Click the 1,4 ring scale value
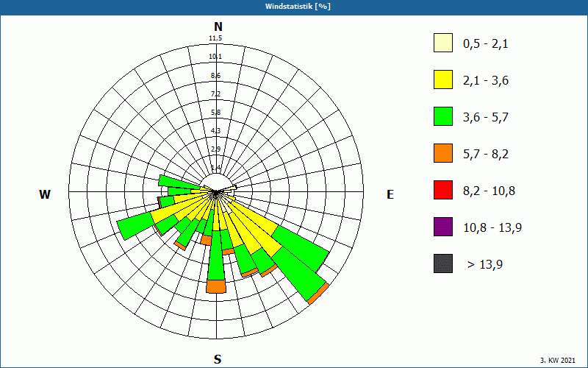 tap(215, 168)
